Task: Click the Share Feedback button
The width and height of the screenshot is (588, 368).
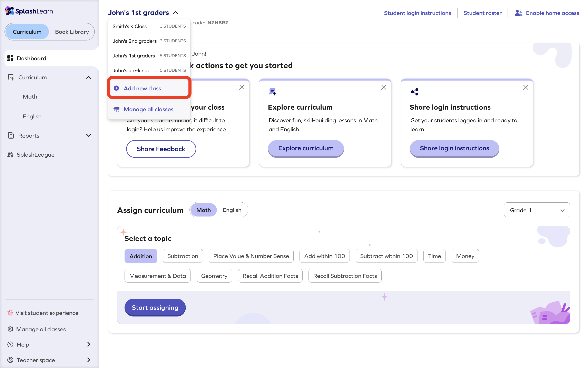Action: tap(161, 149)
